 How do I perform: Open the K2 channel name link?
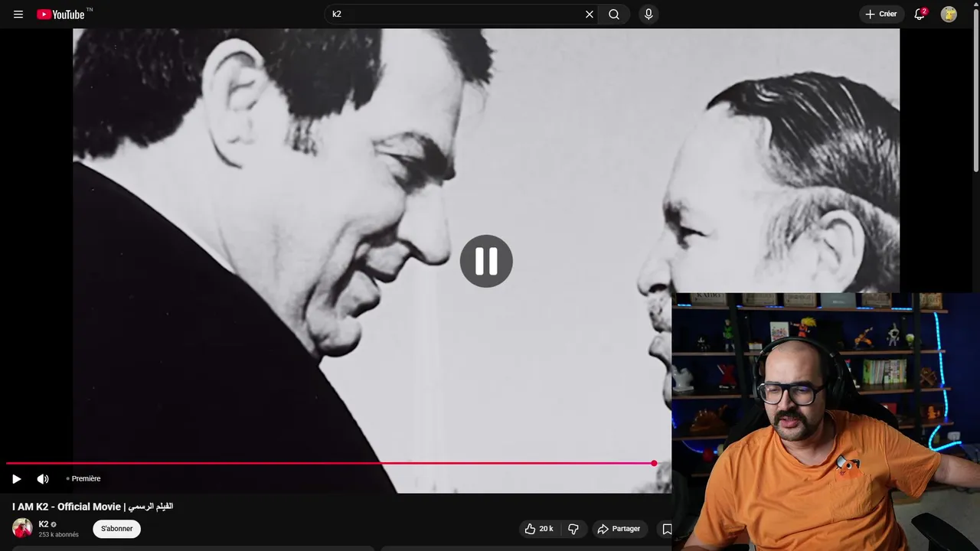pos(44,524)
